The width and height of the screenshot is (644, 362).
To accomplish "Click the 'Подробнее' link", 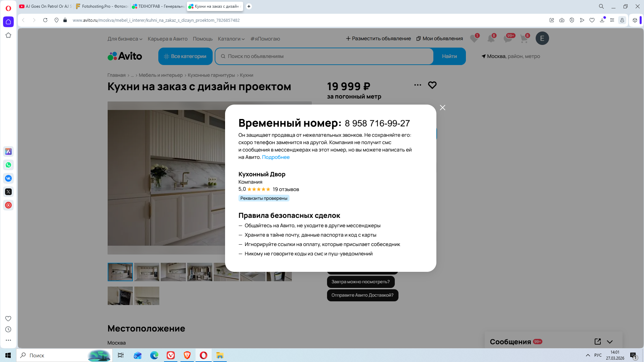I will click(x=275, y=157).
